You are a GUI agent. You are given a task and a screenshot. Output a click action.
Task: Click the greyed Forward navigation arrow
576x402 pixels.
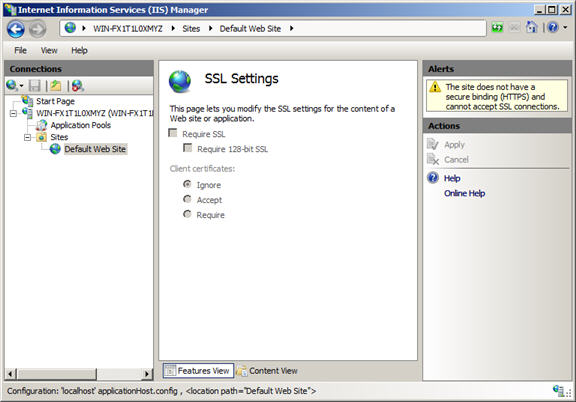click(37, 29)
